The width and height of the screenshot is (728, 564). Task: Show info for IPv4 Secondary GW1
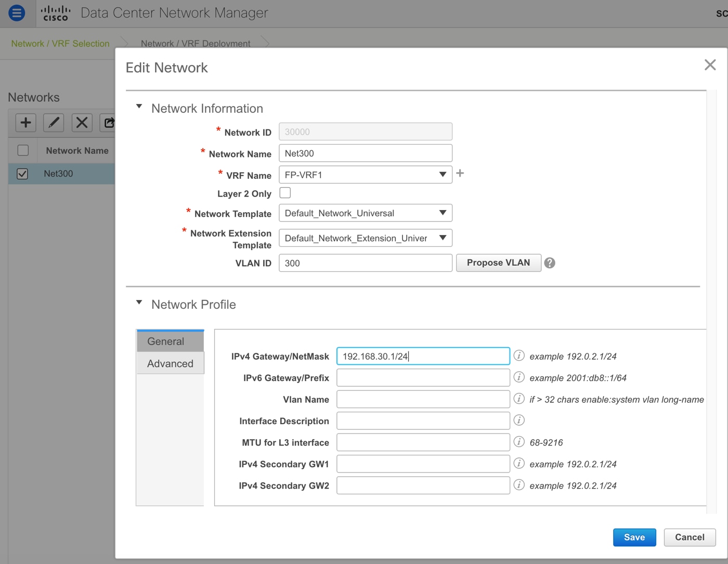[x=519, y=463]
